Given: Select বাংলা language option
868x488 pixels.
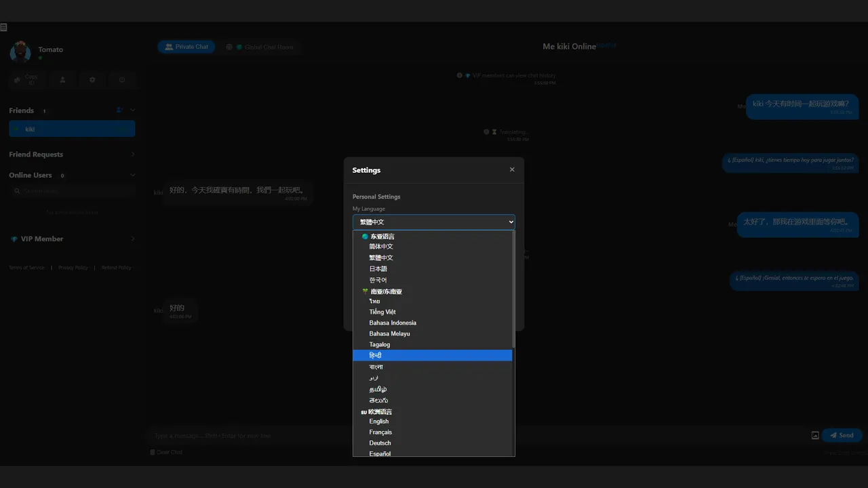Looking at the screenshot, I should point(433,367).
